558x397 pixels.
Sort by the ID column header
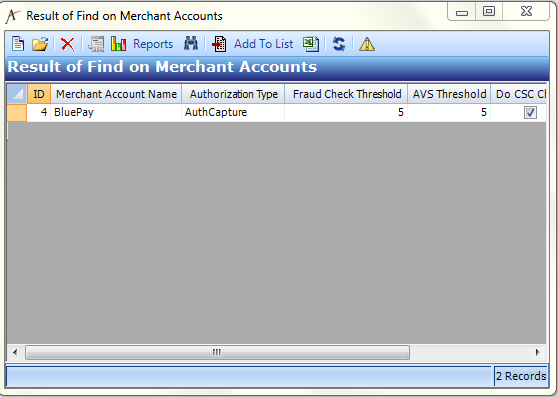pos(39,94)
